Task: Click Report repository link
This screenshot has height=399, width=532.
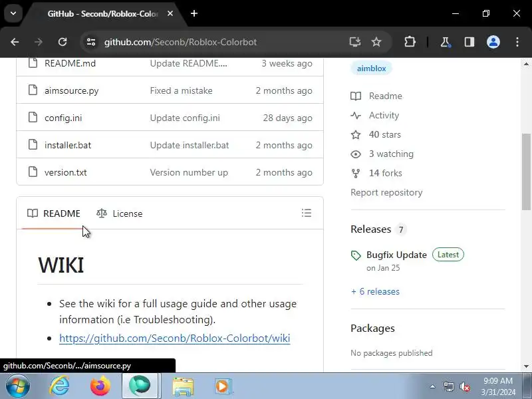Action: [x=386, y=192]
